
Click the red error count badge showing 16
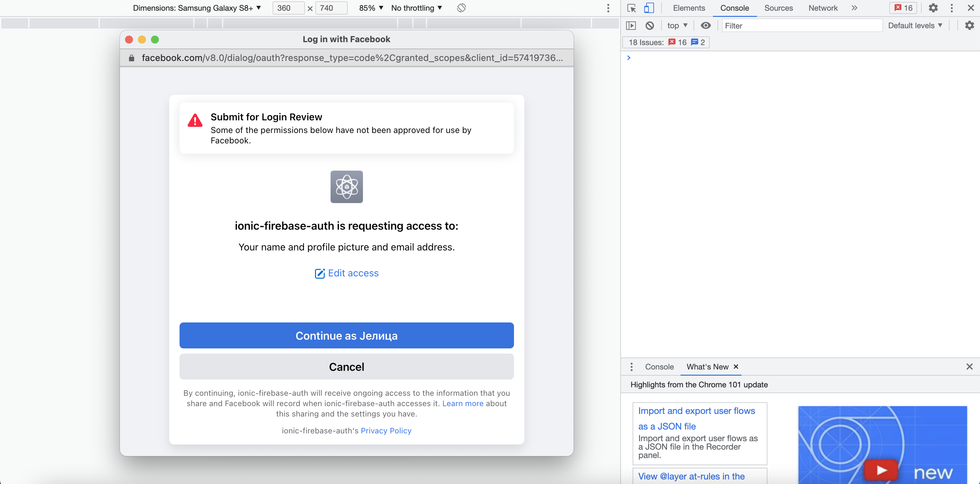904,8
